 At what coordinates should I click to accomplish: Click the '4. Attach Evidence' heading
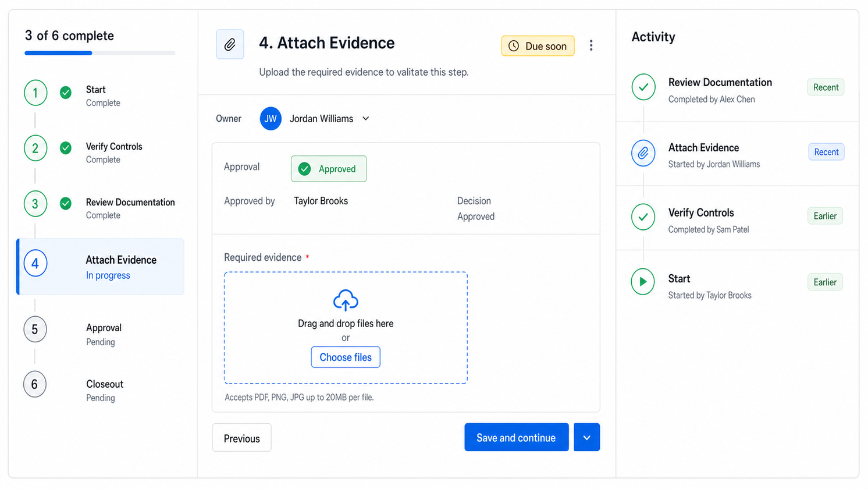[327, 43]
